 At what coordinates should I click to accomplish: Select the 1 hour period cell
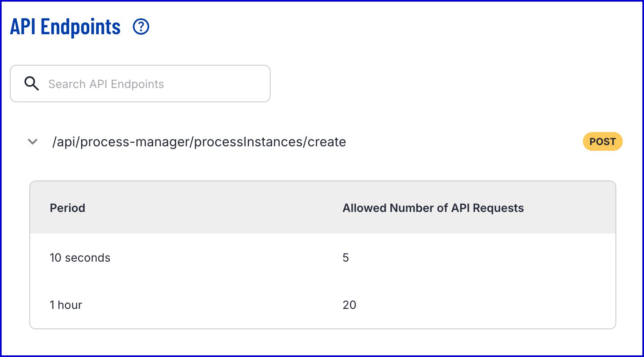66,305
